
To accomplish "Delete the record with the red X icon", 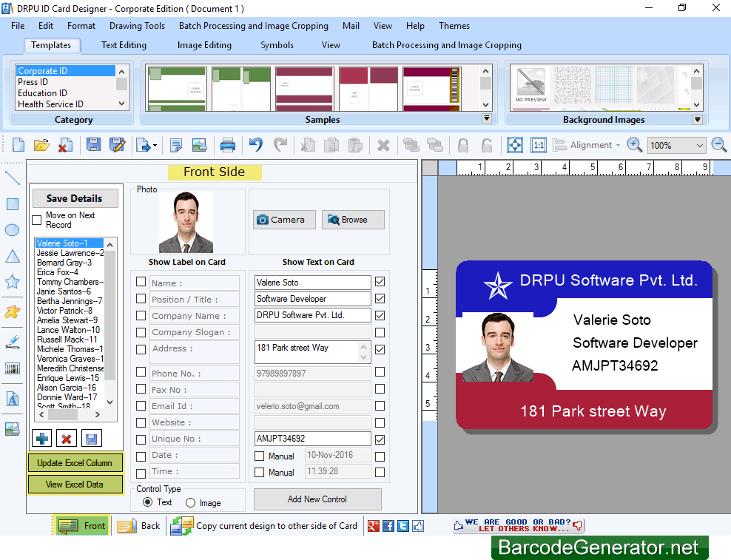I will point(67,438).
